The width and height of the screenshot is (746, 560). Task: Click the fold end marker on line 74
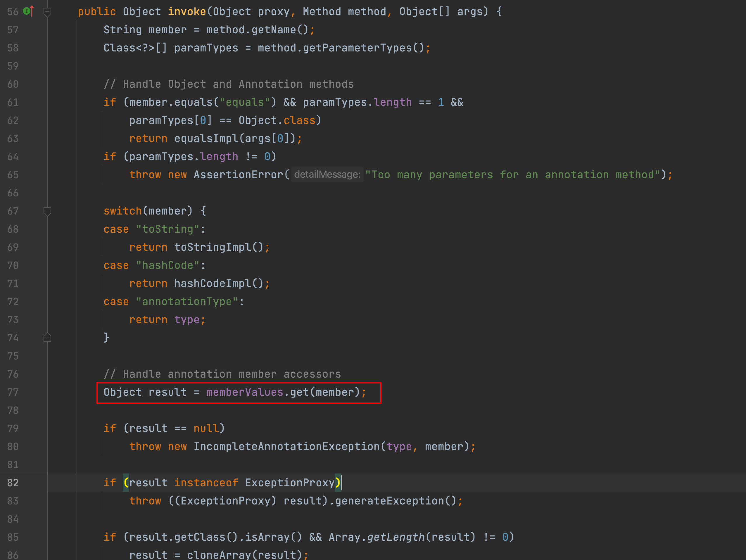tap(47, 338)
